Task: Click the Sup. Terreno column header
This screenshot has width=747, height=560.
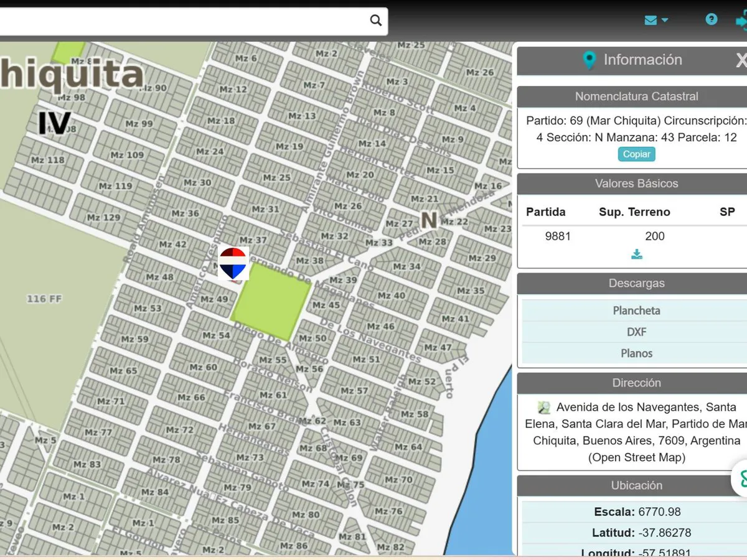Action: tap(634, 212)
